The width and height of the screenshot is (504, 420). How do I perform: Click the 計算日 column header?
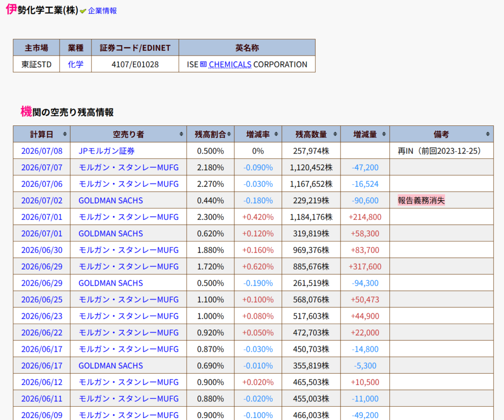pyautogui.click(x=41, y=134)
